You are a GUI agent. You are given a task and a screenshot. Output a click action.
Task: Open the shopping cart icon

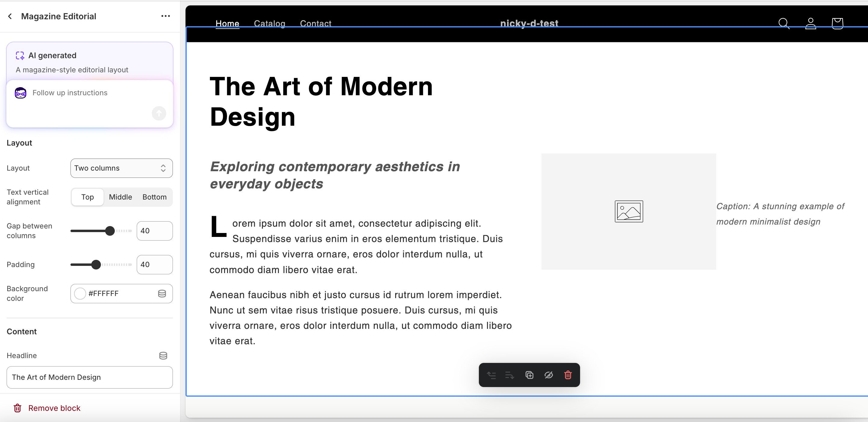(837, 23)
